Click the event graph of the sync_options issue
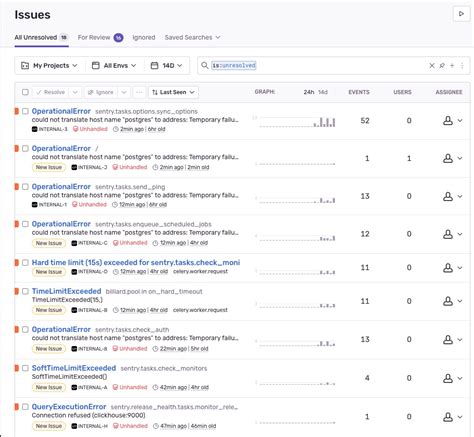Viewport: 474px width, 437px height. coord(297,122)
